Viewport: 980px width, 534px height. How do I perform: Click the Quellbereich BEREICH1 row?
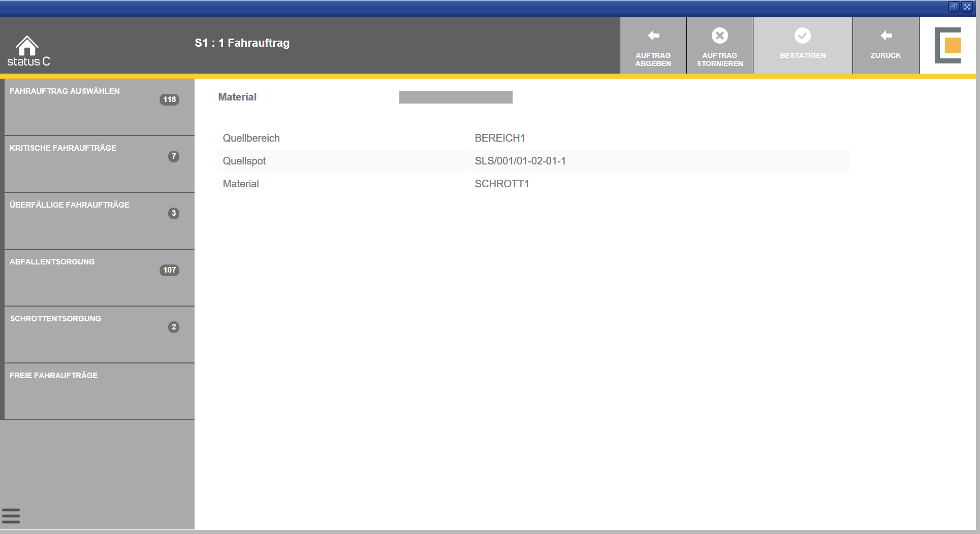[499, 138]
